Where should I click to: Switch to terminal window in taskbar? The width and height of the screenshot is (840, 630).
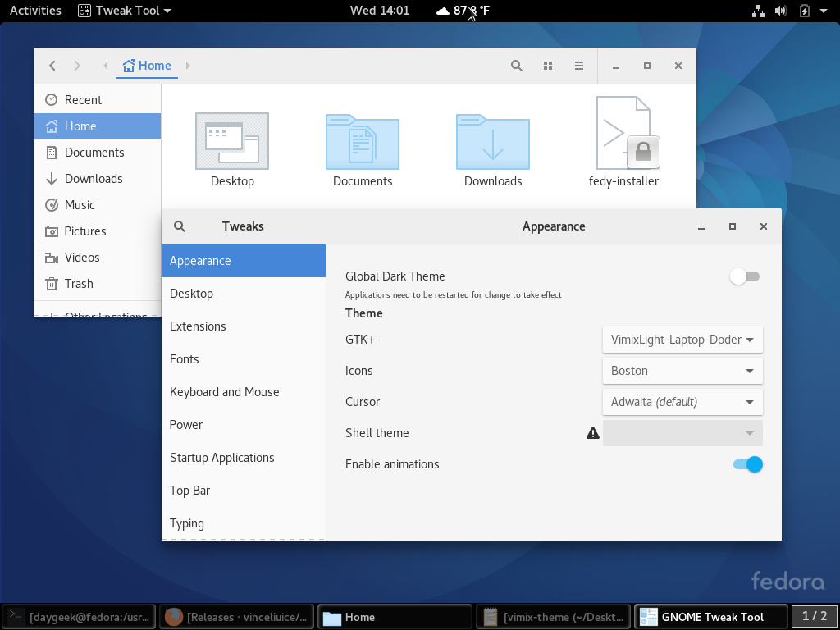click(80, 617)
